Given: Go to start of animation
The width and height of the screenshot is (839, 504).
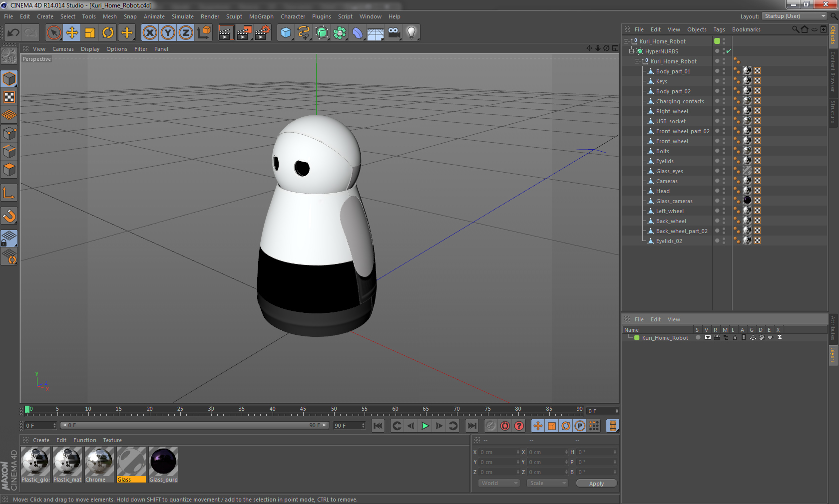Looking at the screenshot, I should (x=378, y=426).
